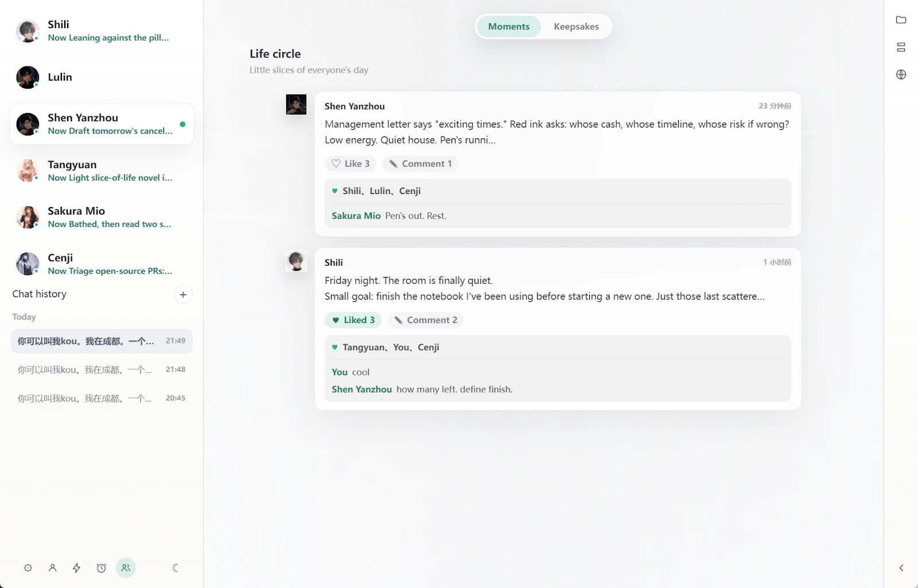Click commenter name Shen Yanzhou under Shili's post
Screen dimensions: 918x588
361,390
